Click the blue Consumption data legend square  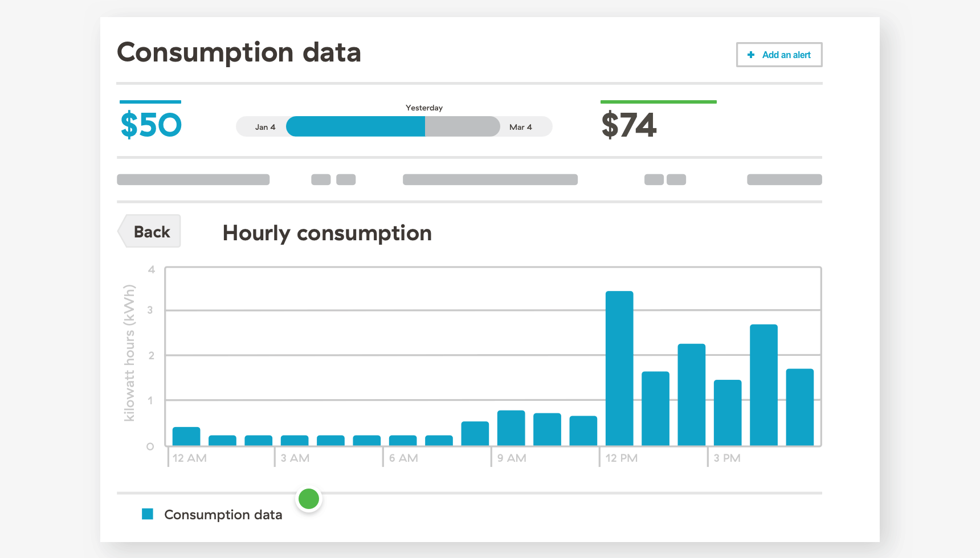click(x=148, y=514)
